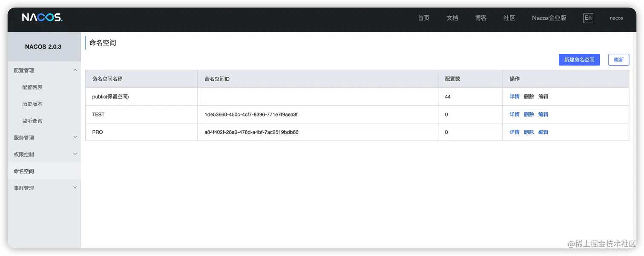
Task: Open 详情 for the public namespace
Action: [x=515, y=97]
